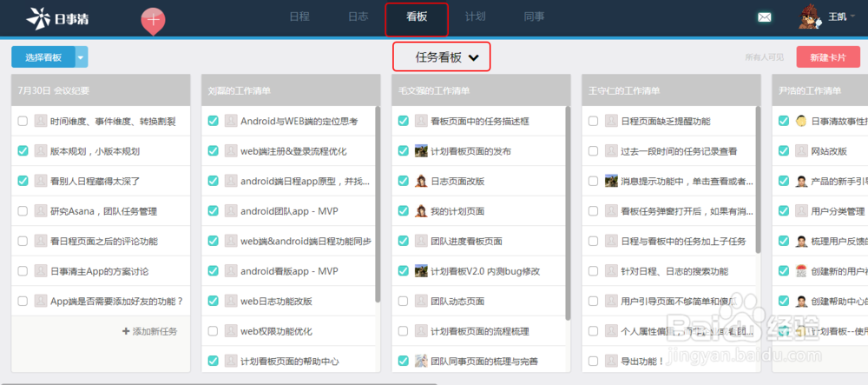The image size is (868, 385).
Task: Click the placeholder avatar on web端注册&登录流程优化
Action: tap(231, 150)
